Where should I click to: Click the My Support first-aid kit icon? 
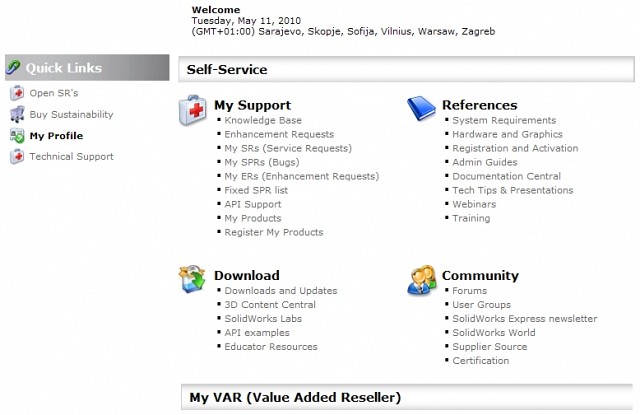[x=193, y=110]
